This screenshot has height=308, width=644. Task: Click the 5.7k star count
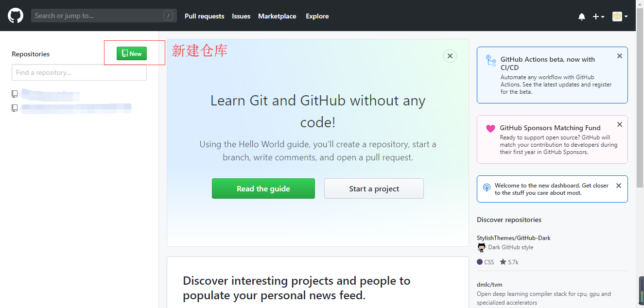pos(509,262)
